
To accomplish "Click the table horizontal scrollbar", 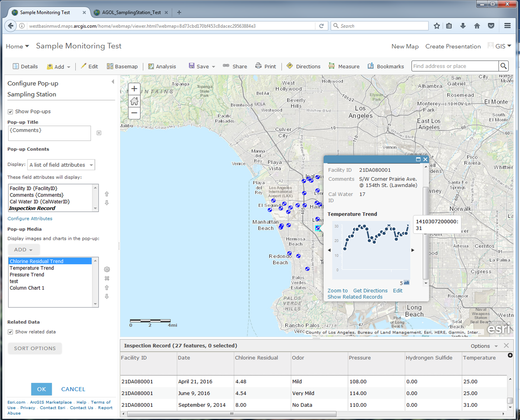I will pos(232,414).
